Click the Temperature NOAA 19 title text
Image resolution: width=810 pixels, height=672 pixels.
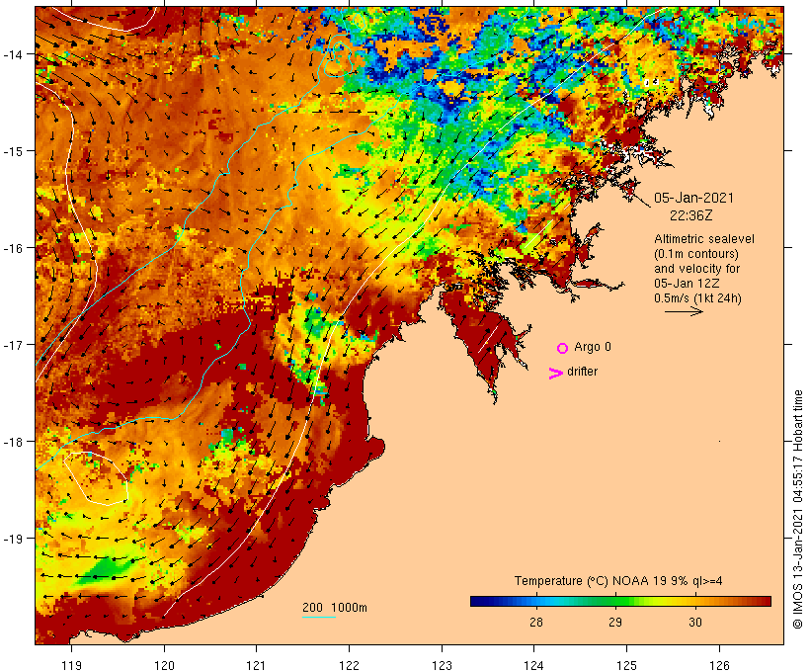pyautogui.click(x=618, y=581)
